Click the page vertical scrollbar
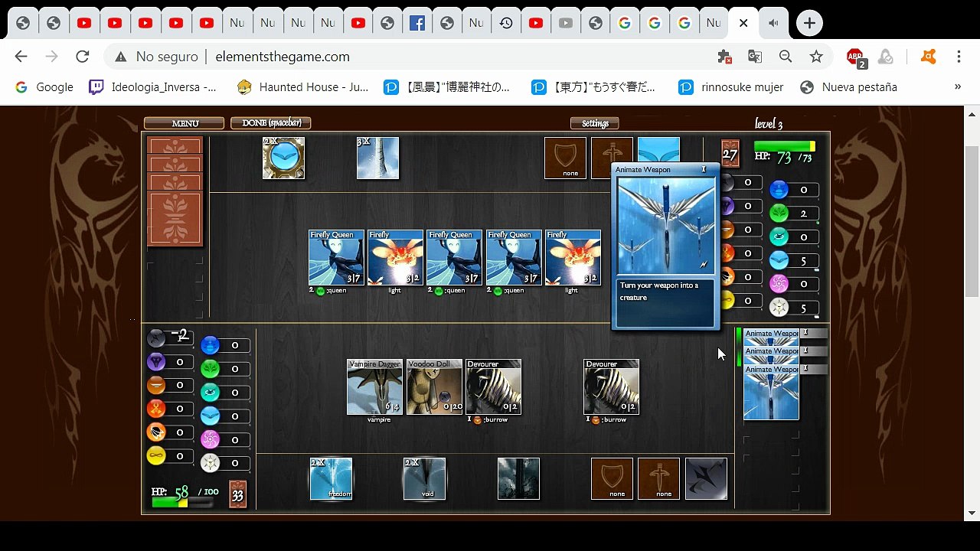The width and height of the screenshot is (980, 551). click(x=972, y=222)
